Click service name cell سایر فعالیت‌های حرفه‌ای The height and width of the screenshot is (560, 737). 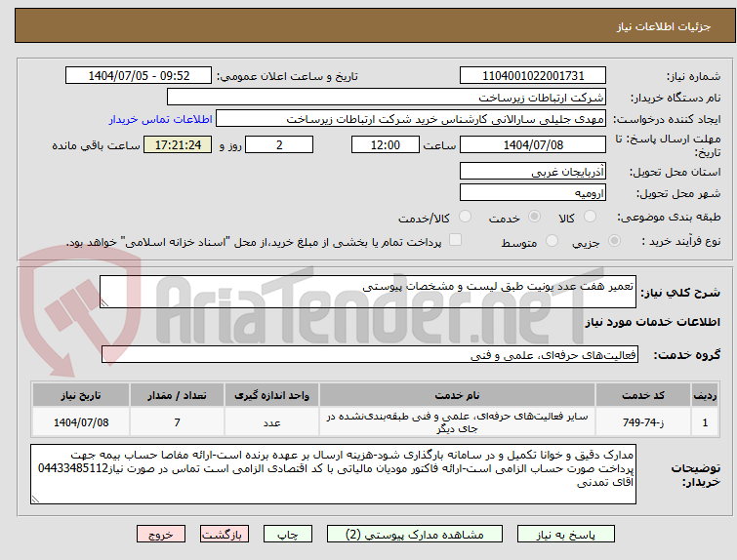click(458, 422)
